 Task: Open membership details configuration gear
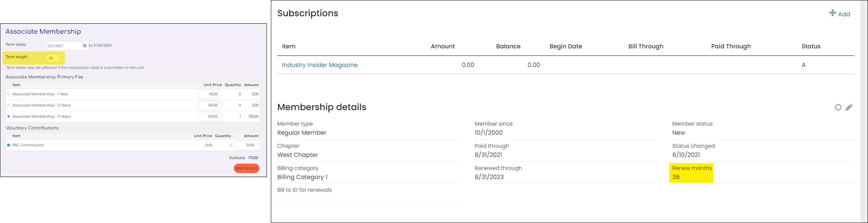(x=838, y=107)
